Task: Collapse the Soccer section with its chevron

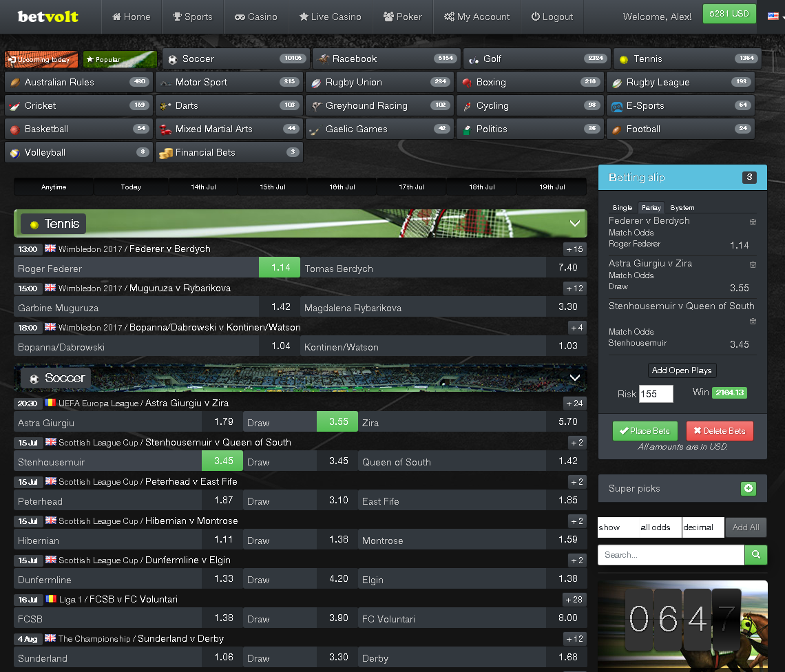Action: [x=575, y=377]
